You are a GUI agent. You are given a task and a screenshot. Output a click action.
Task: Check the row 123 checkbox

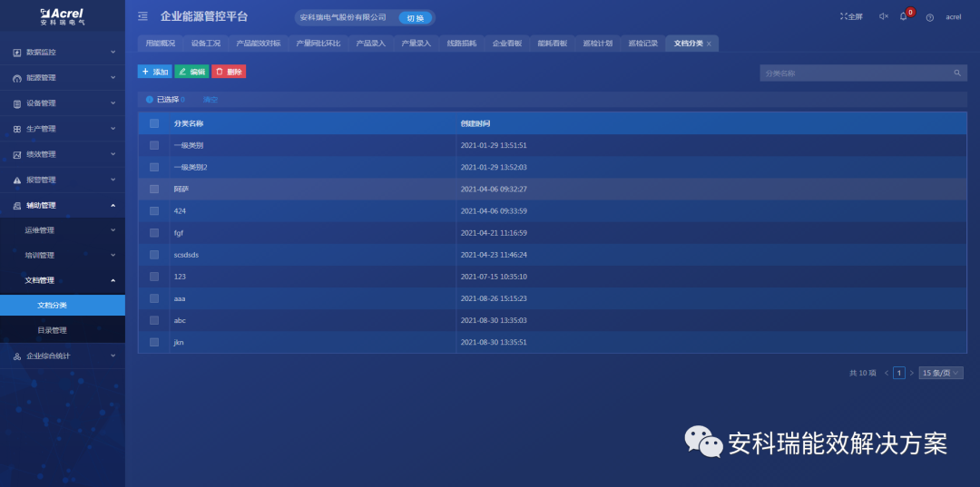[x=153, y=277]
